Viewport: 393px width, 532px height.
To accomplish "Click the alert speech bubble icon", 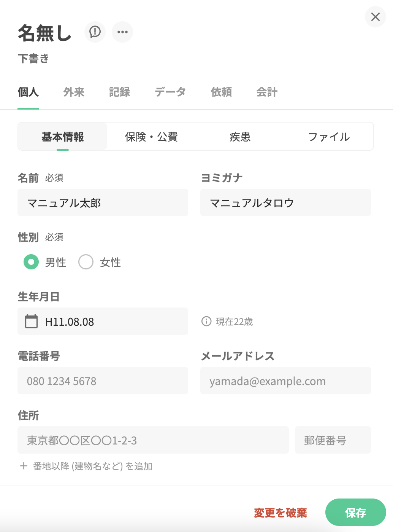I will point(95,32).
